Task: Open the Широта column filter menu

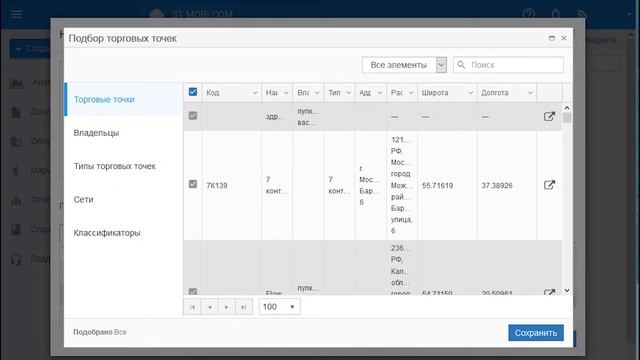Action: (x=470, y=93)
